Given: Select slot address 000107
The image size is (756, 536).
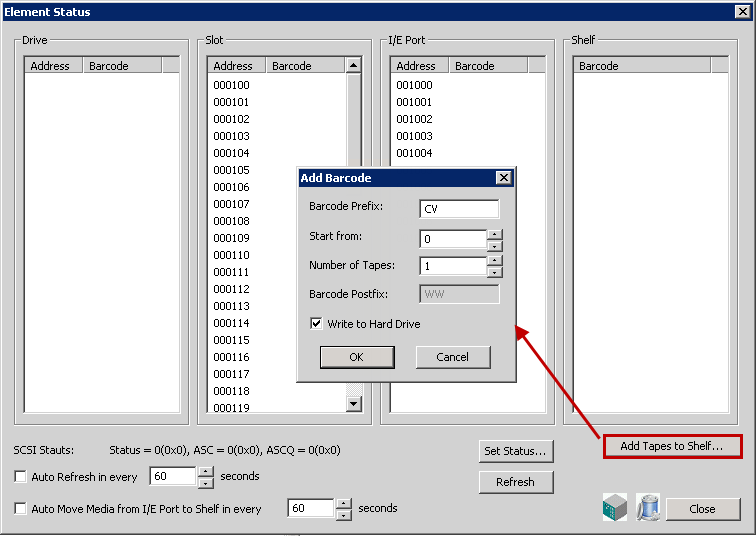Looking at the screenshot, I should [231, 204].
